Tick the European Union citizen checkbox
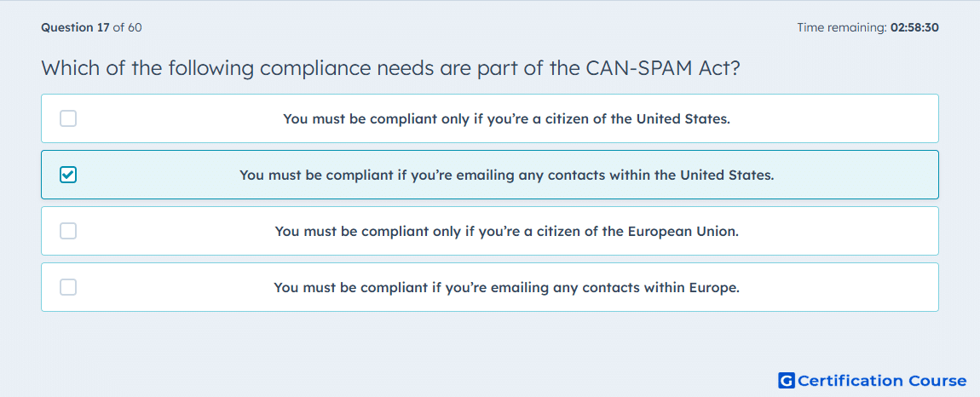The width and height of the screenshot is (980, 397). point(68,231)
